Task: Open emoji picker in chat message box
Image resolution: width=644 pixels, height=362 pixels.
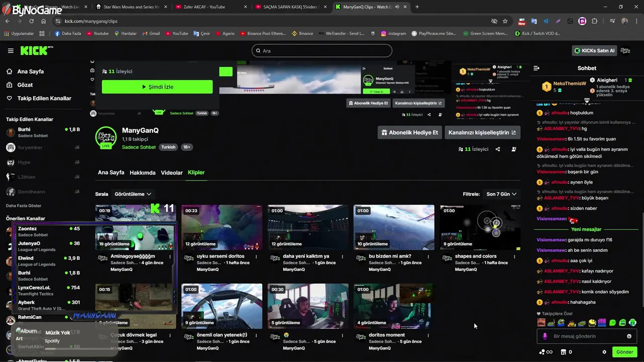Action: [x=629, y=336]
